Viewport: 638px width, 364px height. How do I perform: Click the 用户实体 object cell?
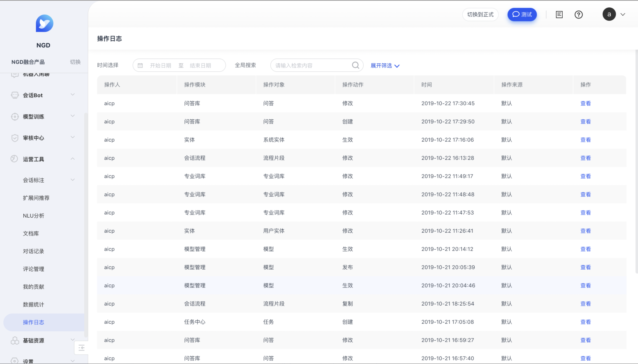coord(274,231)
